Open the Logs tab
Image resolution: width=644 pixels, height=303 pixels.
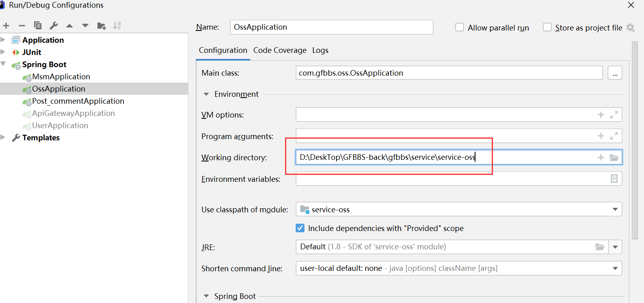[320, 50]
